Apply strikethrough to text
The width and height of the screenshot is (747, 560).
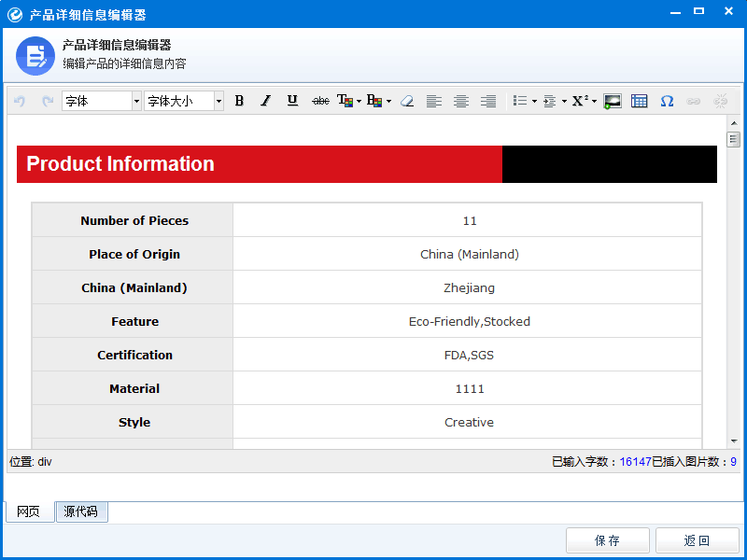[x=320, y=101]
